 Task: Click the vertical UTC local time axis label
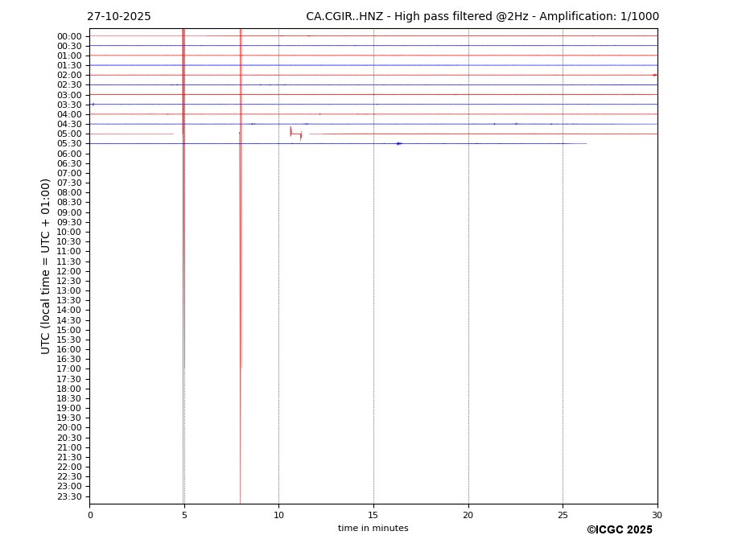point(46,266)
